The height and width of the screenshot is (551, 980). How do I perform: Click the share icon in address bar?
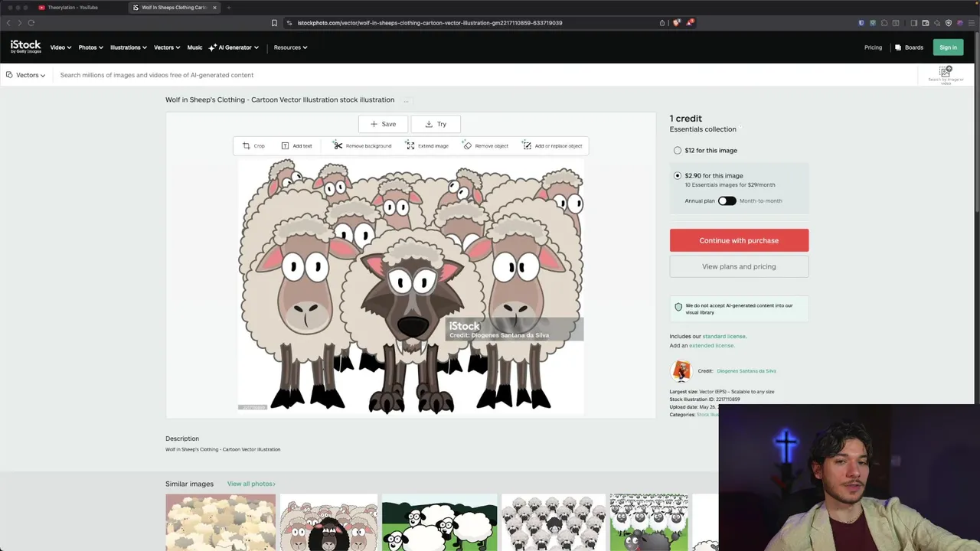pos(662,23)
